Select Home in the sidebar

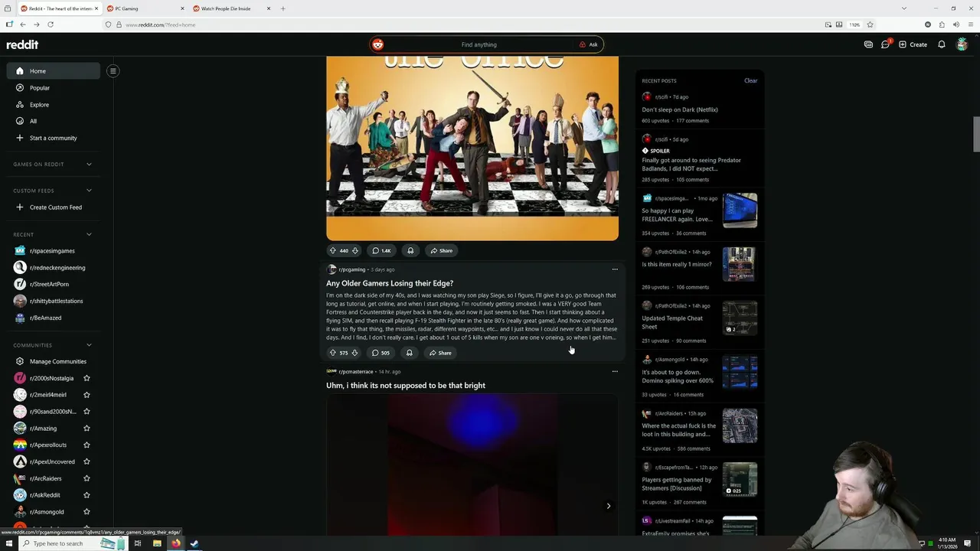[x=53, y=71]
